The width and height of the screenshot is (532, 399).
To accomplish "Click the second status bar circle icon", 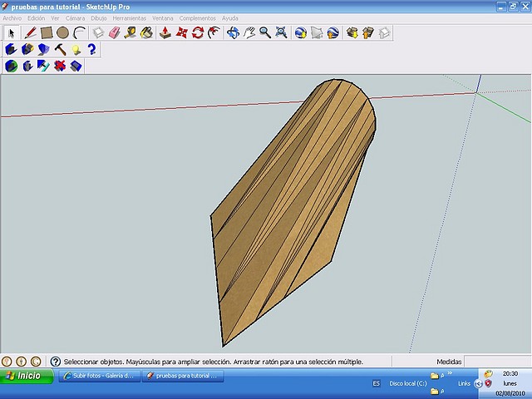I will (x=22, y=362).
